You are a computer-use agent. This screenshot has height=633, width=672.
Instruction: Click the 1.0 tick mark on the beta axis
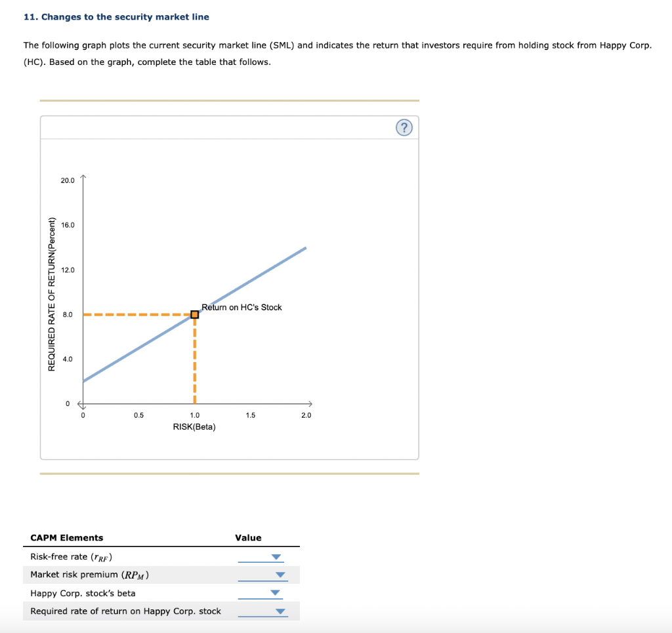(195, 415)
